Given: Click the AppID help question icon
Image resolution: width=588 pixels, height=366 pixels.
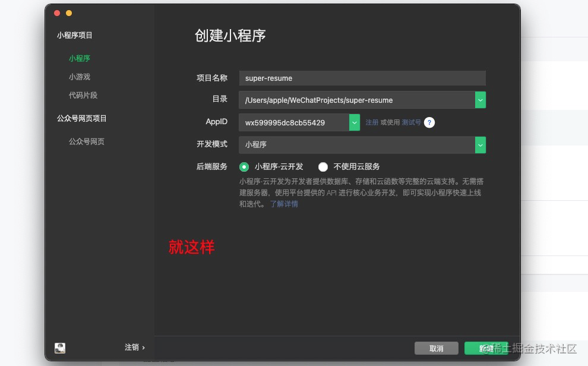Looking at the screenshot, I should (x=429, y=122).
